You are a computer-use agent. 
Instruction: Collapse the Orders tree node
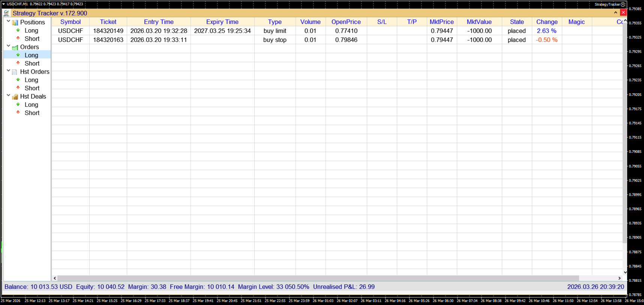[8, 46]
